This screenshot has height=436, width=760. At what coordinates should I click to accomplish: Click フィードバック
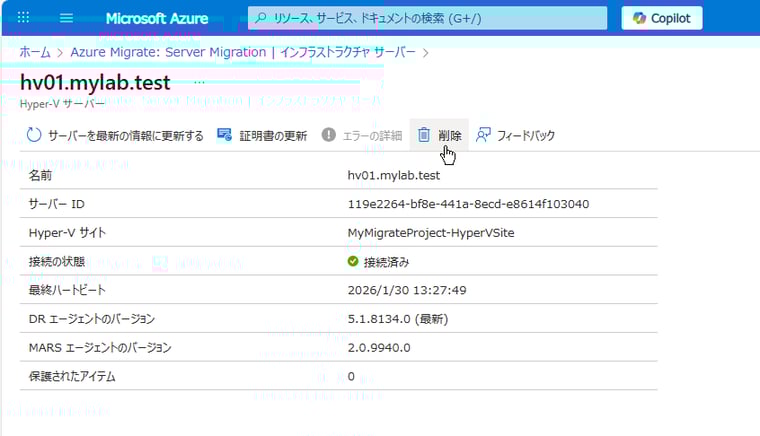526,136
